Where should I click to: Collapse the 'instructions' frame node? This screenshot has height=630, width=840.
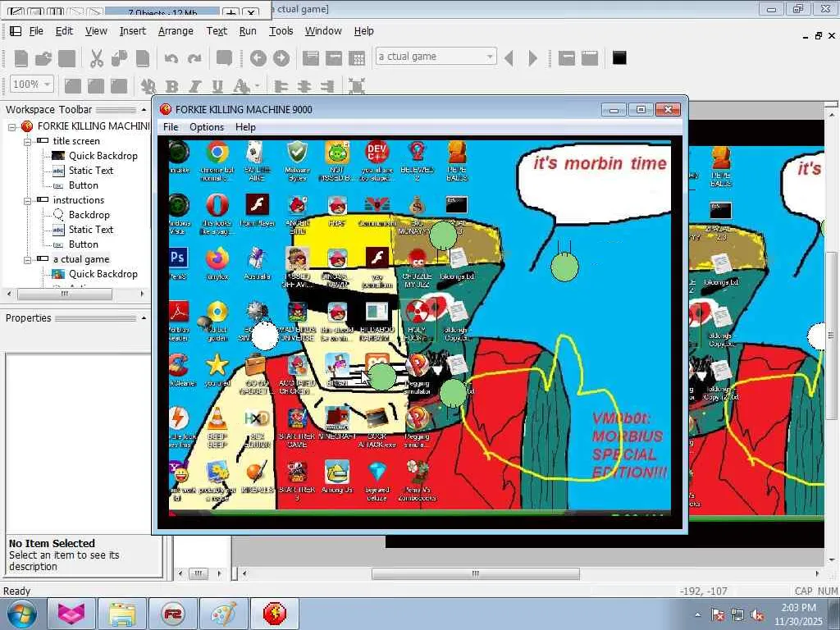point(27,201)
